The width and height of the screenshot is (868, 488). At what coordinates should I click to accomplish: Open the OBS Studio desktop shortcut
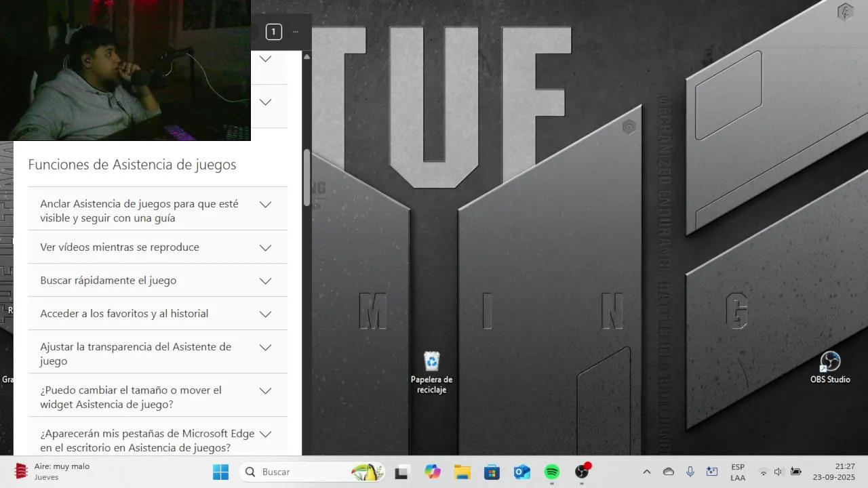pos(830,367)
